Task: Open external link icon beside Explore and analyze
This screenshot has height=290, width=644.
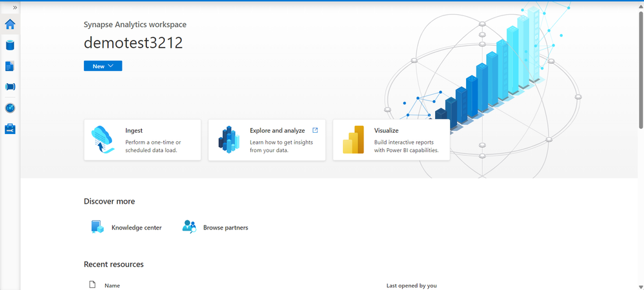Action: [315, 130]
